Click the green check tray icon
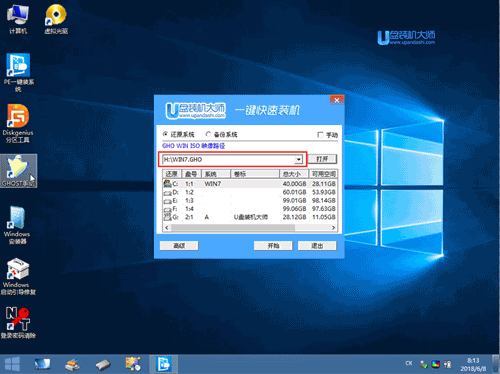The width and height of the screenshot is (500, 374). click(x=424, y=364)
